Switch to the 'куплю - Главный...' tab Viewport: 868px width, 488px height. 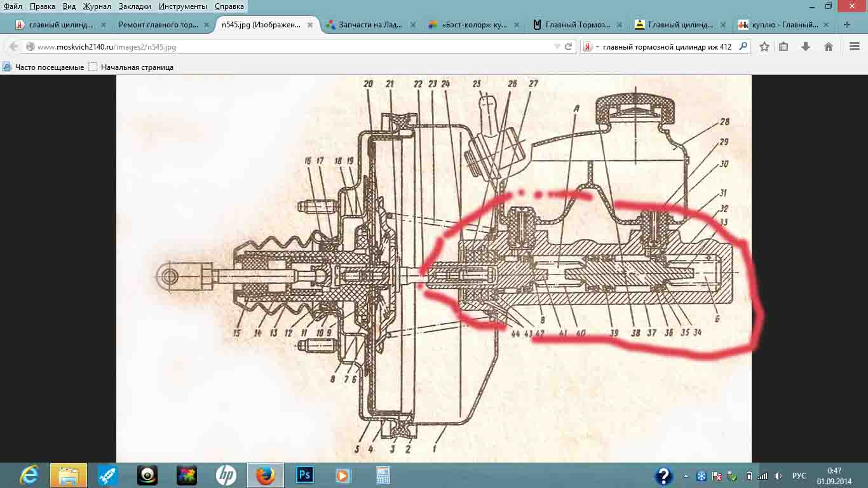point(783,25)
